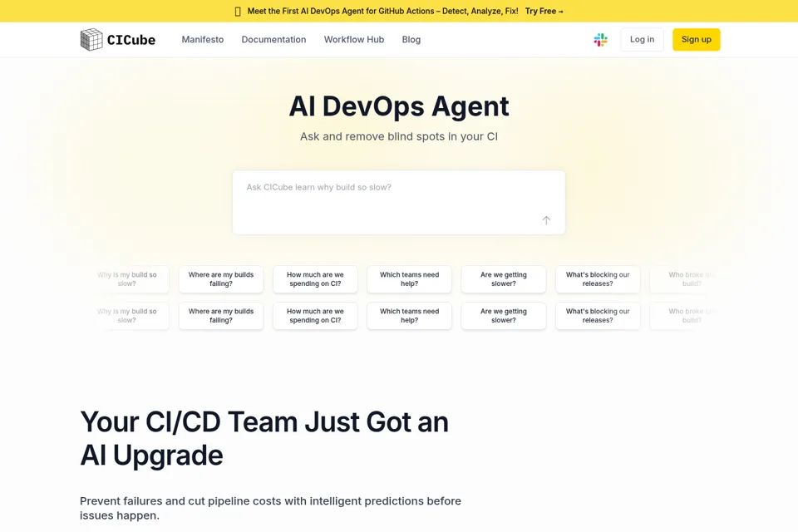The height and width of the screenshot is (532, 798).
Task: Focus the Ask CICube input field
Action: click(399, 203)
